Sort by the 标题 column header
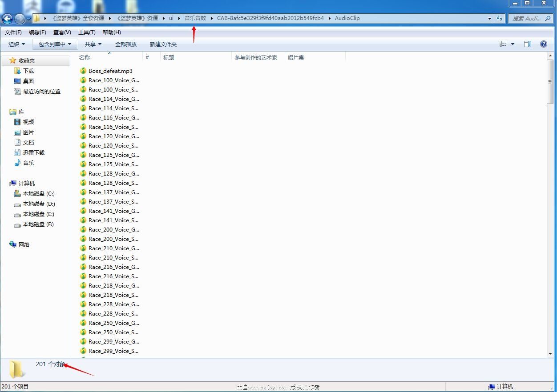The image size is (557, 392). pyautogui.click(x=196, y=57)
